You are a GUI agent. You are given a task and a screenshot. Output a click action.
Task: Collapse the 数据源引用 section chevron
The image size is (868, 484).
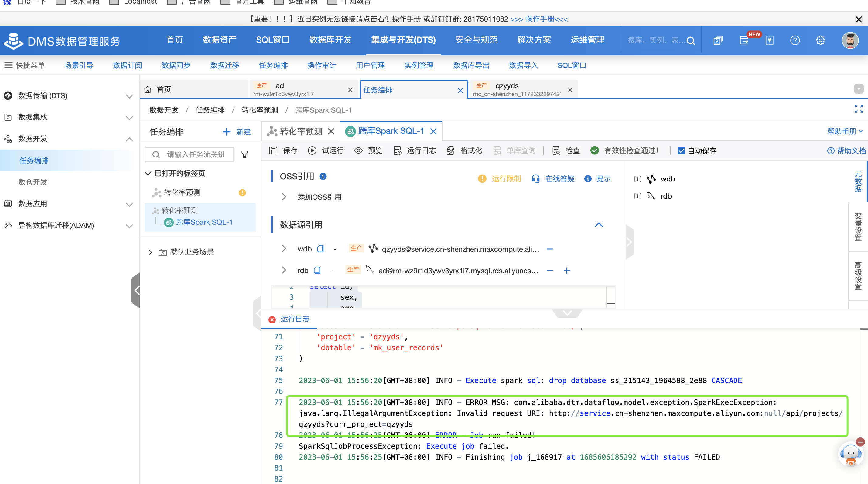click(598, 225)
